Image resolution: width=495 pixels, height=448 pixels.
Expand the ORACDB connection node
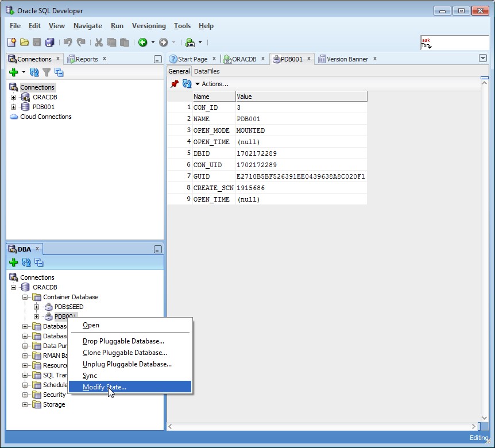(14, 96)
